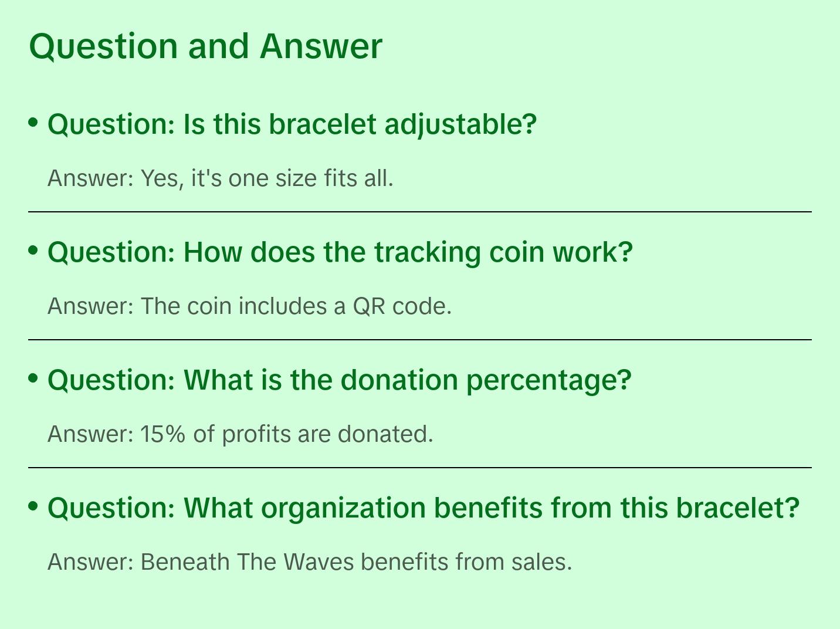Image resolution: width=840 pixels, height=629 pixels.
Task: Click the divider line below the QR code answer
Action: (x=419, y=340)
